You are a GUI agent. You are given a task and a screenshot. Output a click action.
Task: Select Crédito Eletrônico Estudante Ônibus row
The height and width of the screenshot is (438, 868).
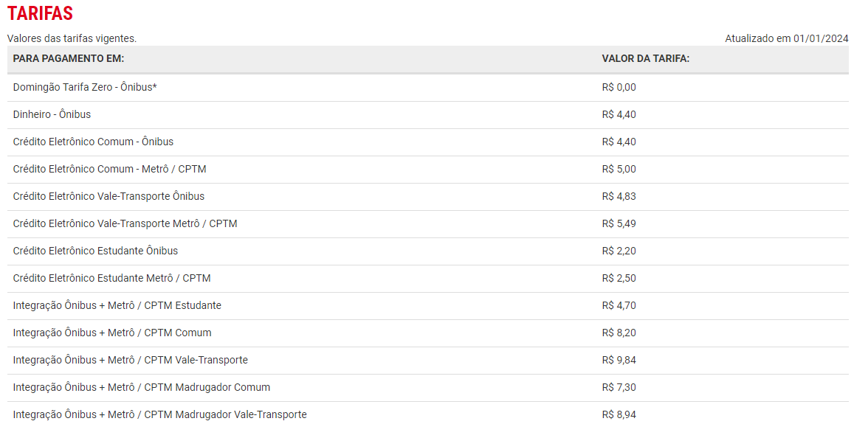95,251
